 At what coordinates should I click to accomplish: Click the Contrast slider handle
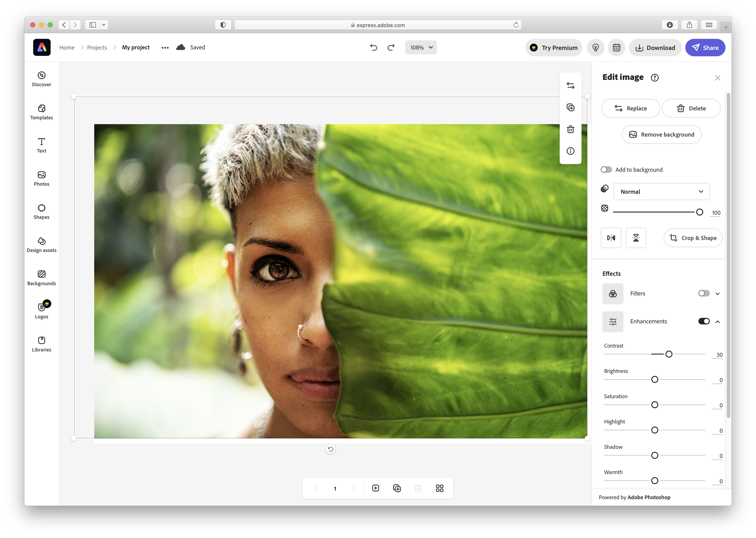pyautogui.click(x=669, y=354)
